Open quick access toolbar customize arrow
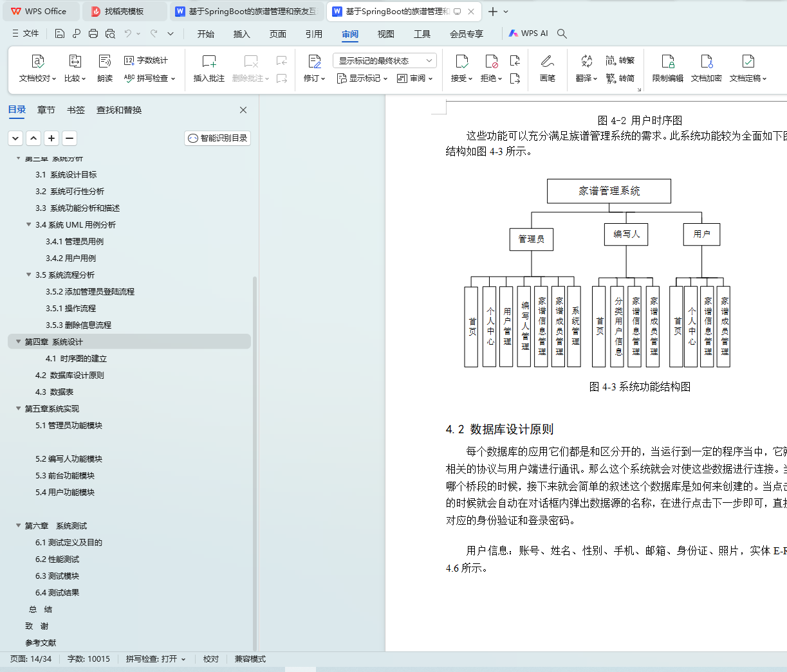Screen dimensions: 787x672 tap(171, 33)
